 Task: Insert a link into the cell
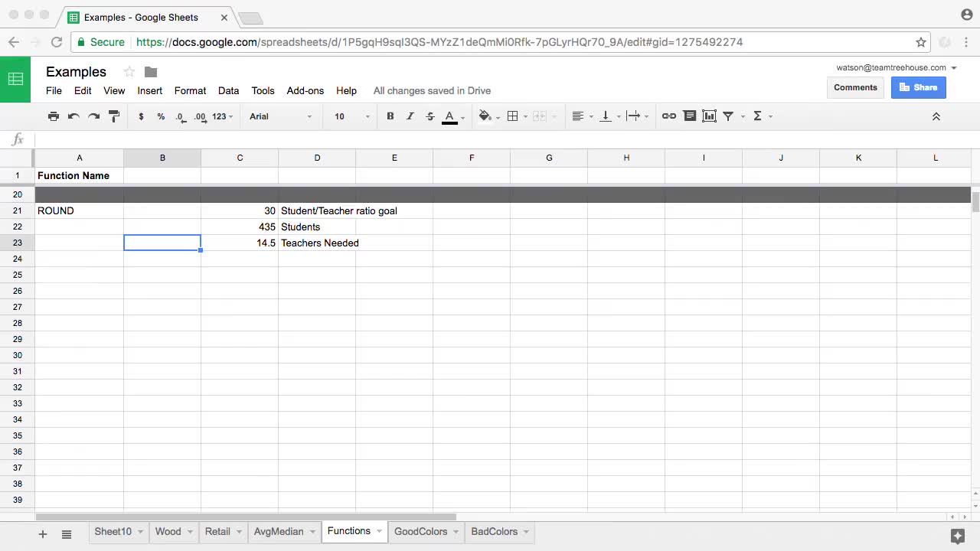(x=668, y=116)
